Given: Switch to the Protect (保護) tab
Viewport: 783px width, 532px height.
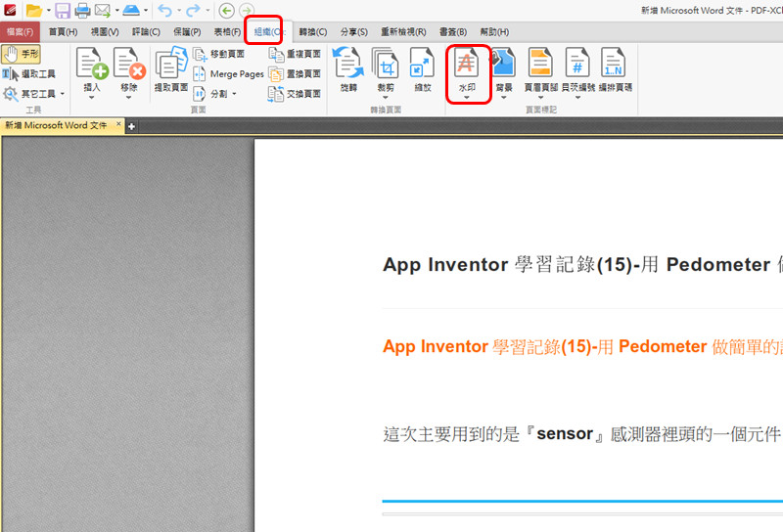Looking at the screenshot, I should coord(187,32).
